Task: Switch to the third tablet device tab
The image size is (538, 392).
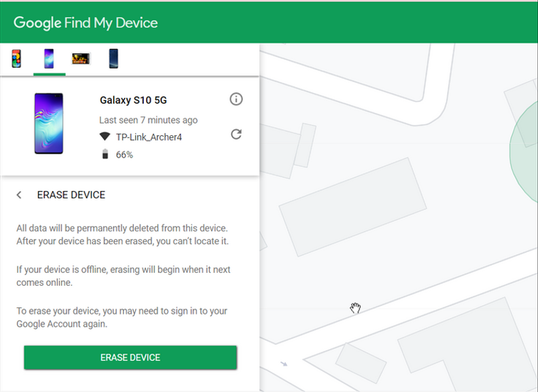Action: pyautogui.click(x=81, y=58)
